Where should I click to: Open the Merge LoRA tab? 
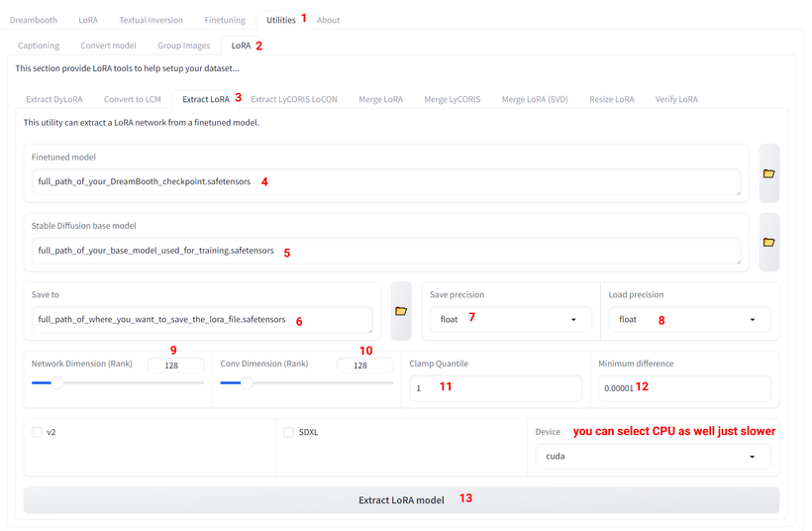coord(380,99)
